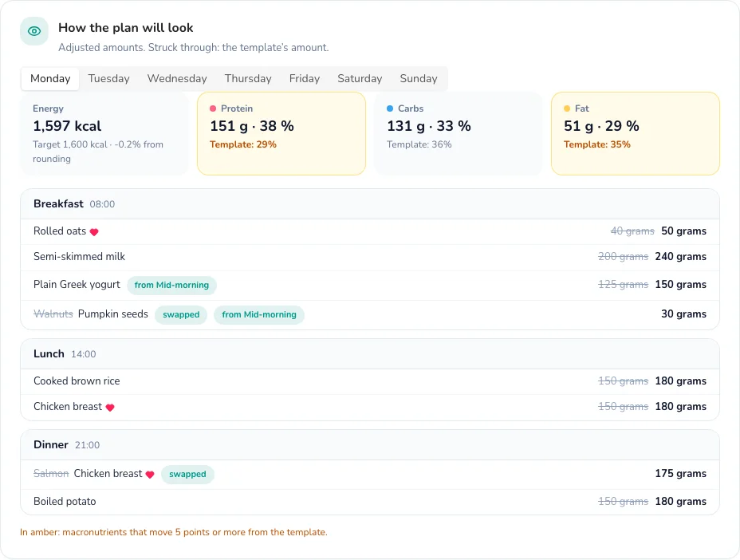Open the Wednesday tab
The image size is (740, 560).
[177, 78]
